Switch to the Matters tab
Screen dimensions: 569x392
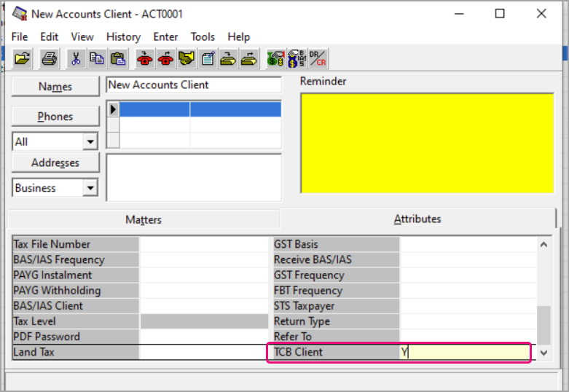click(144, 219)
